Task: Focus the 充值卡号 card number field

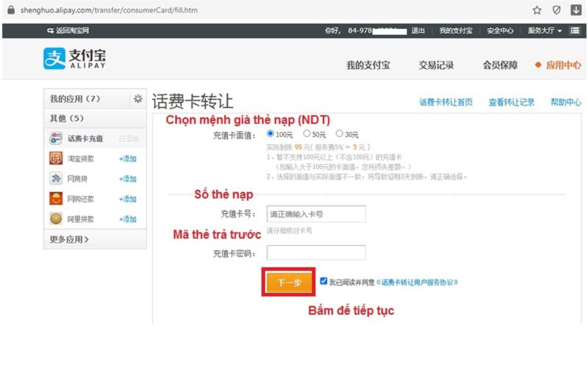Action: [316, 214]
